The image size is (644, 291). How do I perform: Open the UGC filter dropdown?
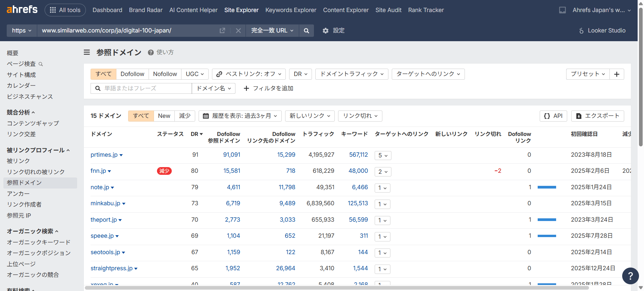pyautogui.click(x=195, y=74)
